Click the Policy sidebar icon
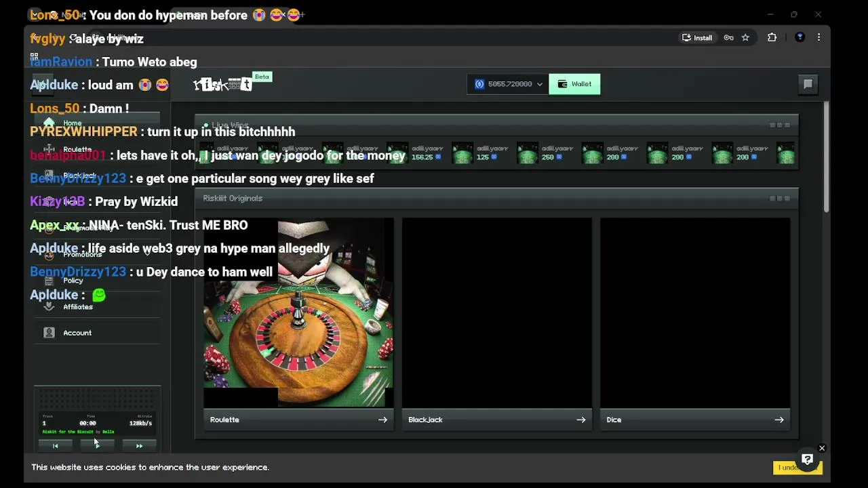 coord(49,281)
